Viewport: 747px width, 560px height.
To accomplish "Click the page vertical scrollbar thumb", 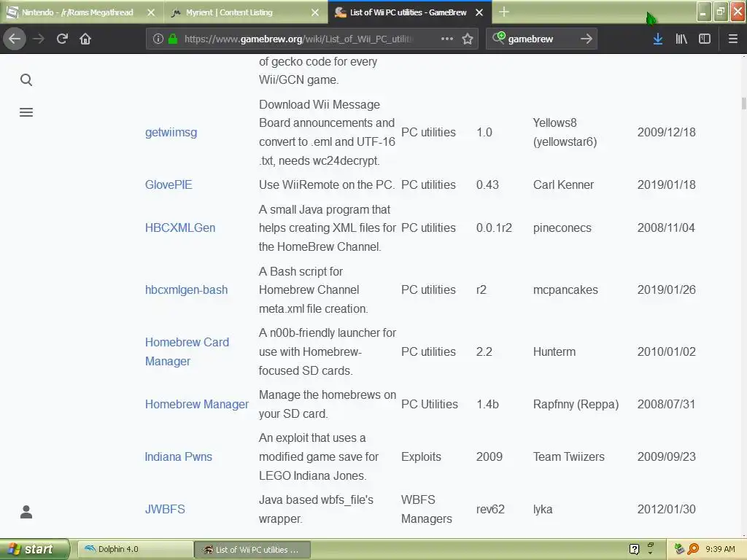I will [743, 104].
